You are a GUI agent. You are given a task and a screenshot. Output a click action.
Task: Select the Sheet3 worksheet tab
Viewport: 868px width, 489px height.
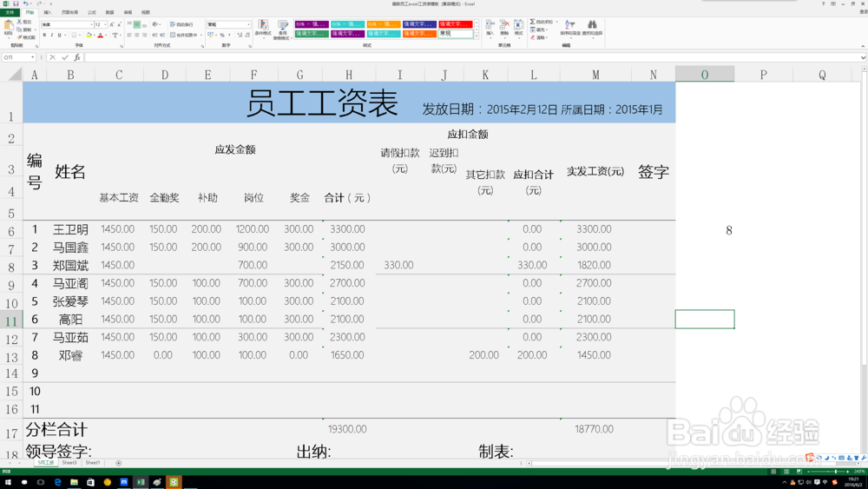(x=69, y=462)
